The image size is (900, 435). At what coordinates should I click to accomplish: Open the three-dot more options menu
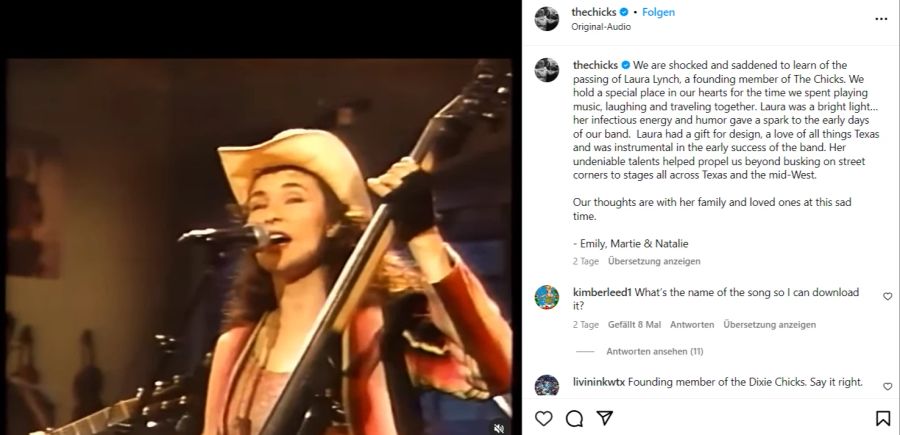(881, 18)
